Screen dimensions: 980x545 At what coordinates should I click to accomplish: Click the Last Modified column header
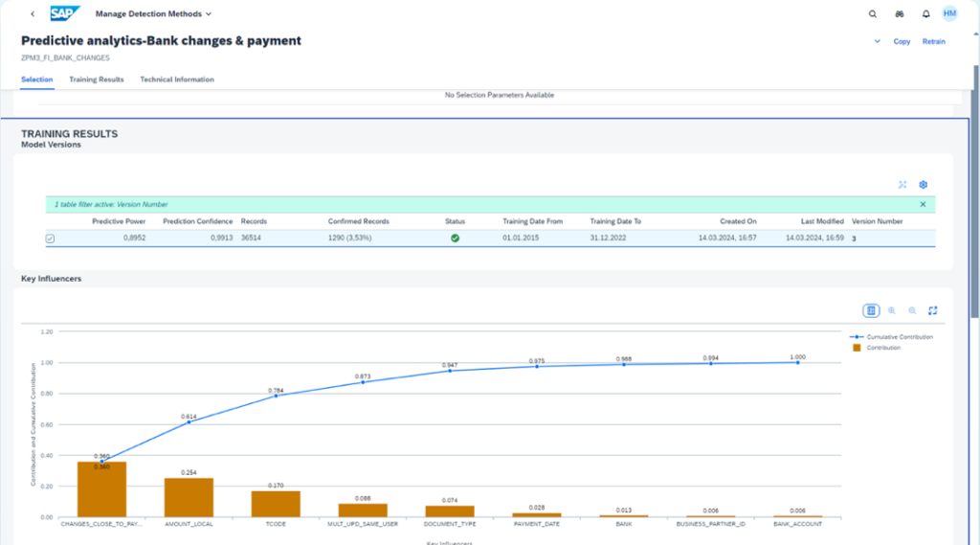(x=822, y=221)
